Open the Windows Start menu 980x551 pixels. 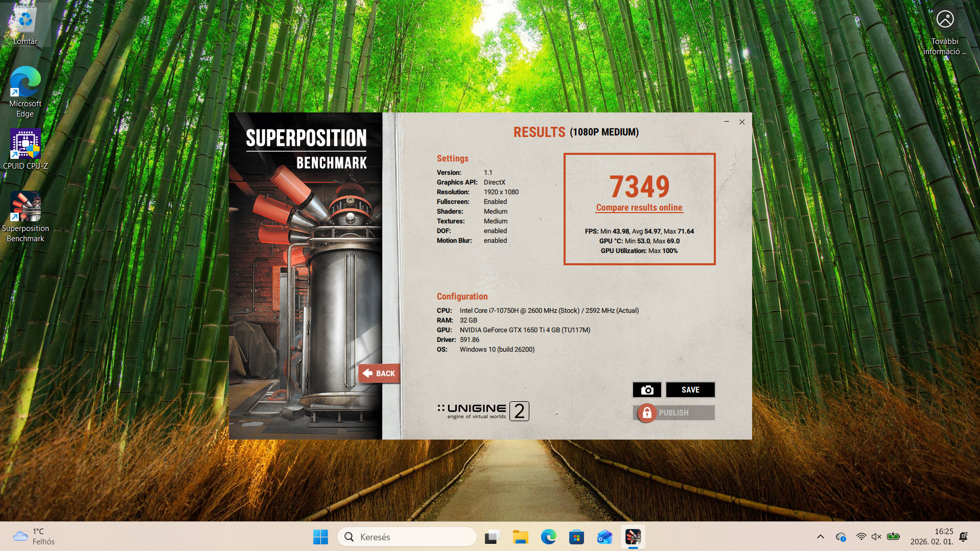[320, 537]
